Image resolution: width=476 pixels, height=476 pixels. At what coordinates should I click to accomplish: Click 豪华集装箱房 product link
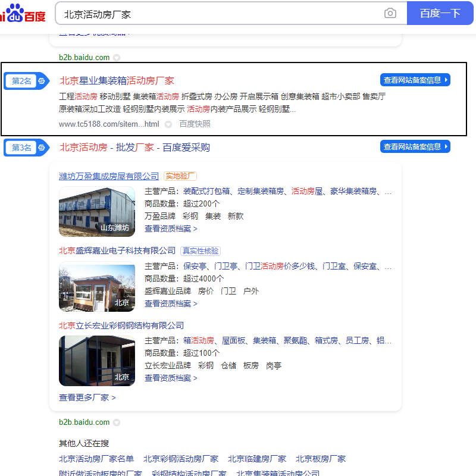pos(353,191)
